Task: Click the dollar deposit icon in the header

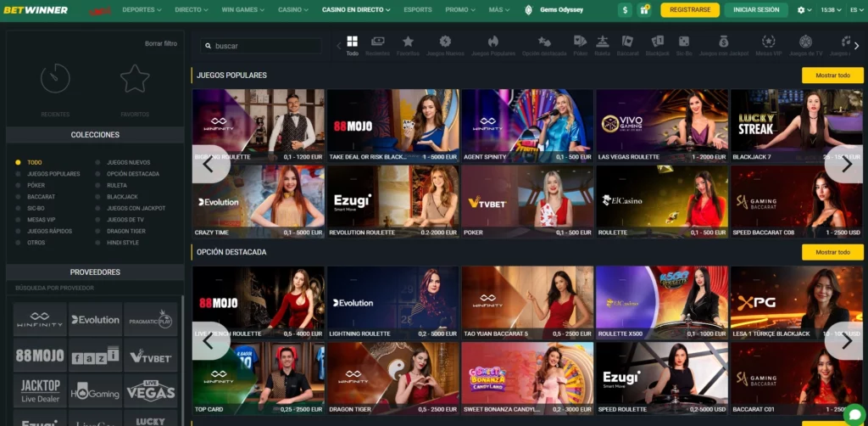Action: point(625,10)
